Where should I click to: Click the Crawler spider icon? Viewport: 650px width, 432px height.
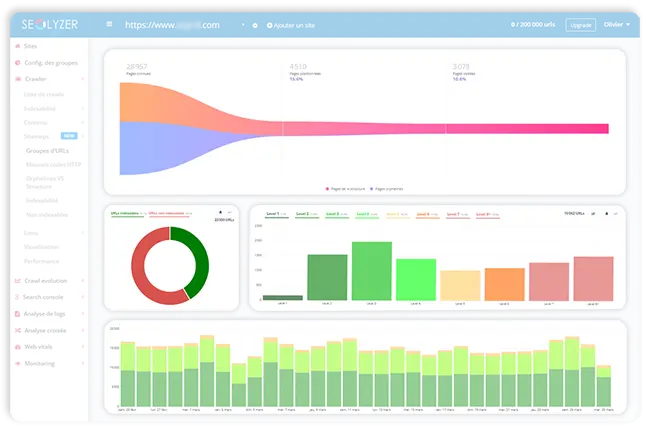18,79
